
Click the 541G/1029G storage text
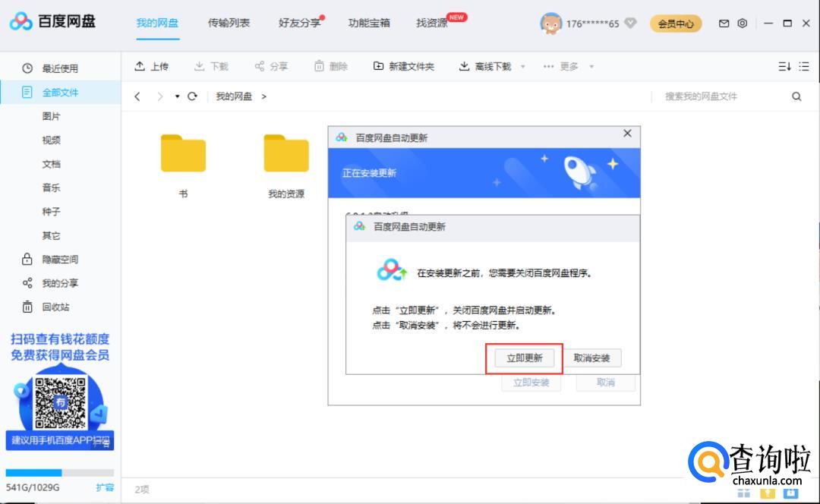coord(33,487)
